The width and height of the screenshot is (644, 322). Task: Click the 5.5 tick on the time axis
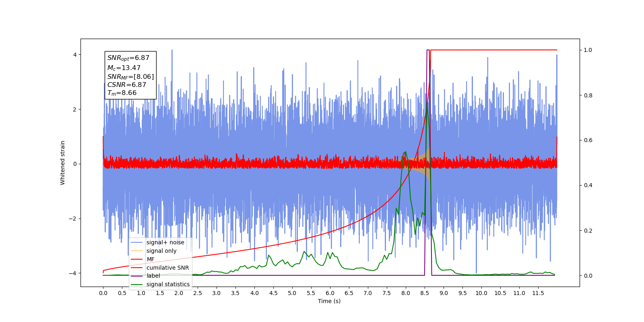311,293
